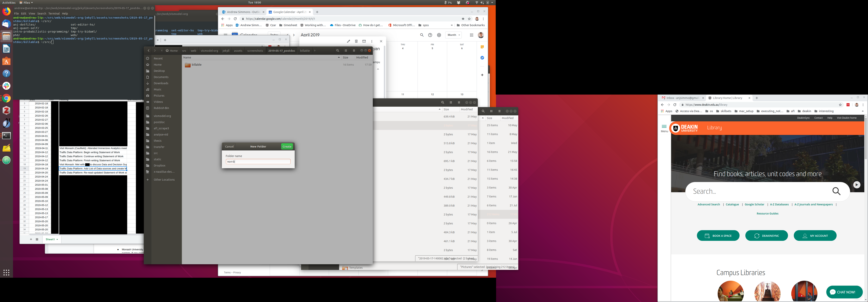Play the Deakin library banner video
The height and width of the screenshot is (302, 868).
coord(857,184)
